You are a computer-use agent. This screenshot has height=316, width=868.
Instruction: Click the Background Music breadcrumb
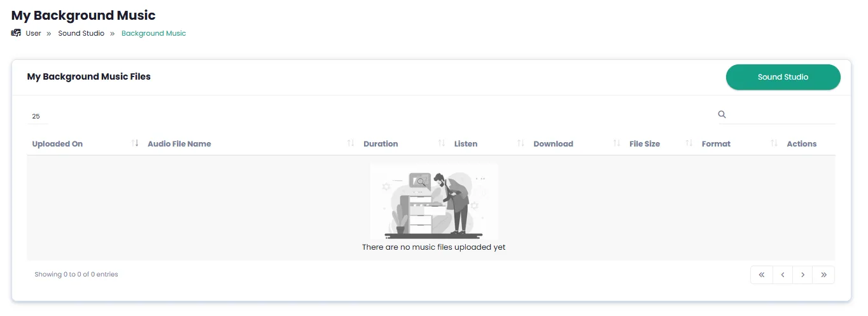pyautogui.click(x=154, y=33)
